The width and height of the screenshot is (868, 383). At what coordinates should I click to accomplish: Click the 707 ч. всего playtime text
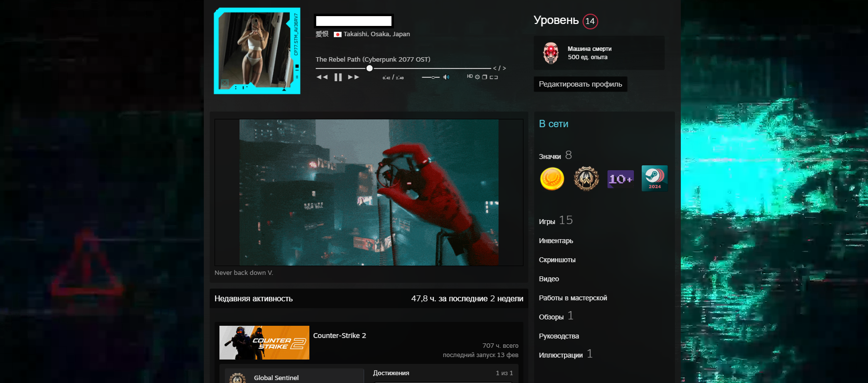[x=500, y=346]
